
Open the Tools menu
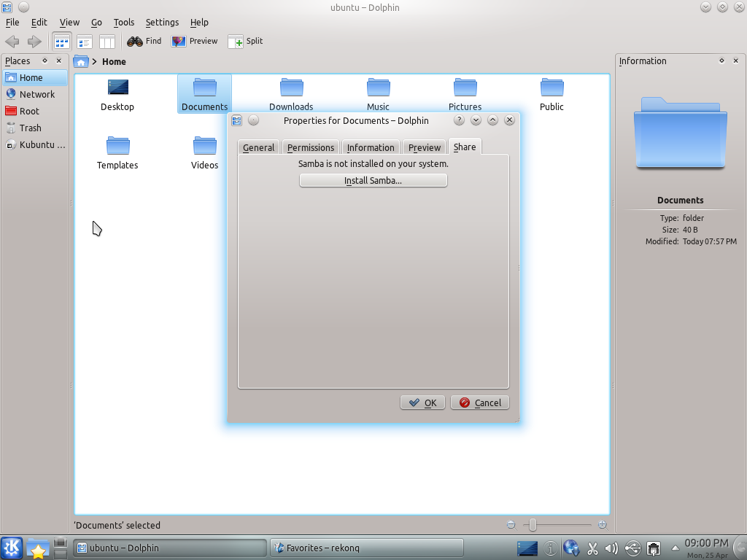pos(124,23)
